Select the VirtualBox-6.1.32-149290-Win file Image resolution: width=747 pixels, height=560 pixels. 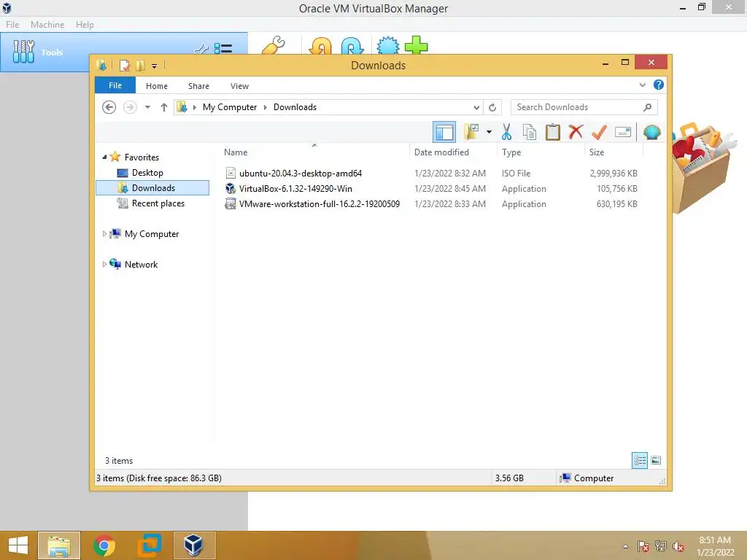(x=295, y=189)
